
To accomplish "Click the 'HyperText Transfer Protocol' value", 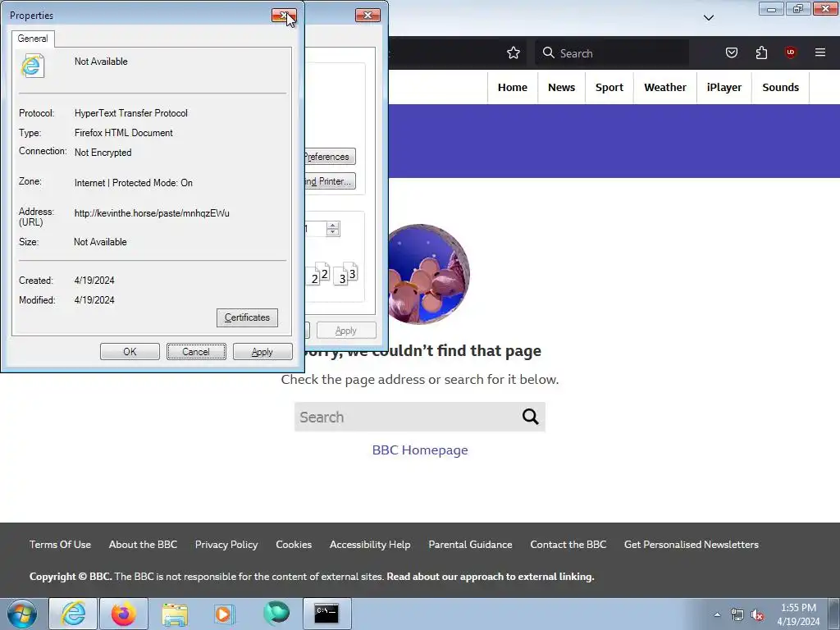I will click(x=130, y=113).
